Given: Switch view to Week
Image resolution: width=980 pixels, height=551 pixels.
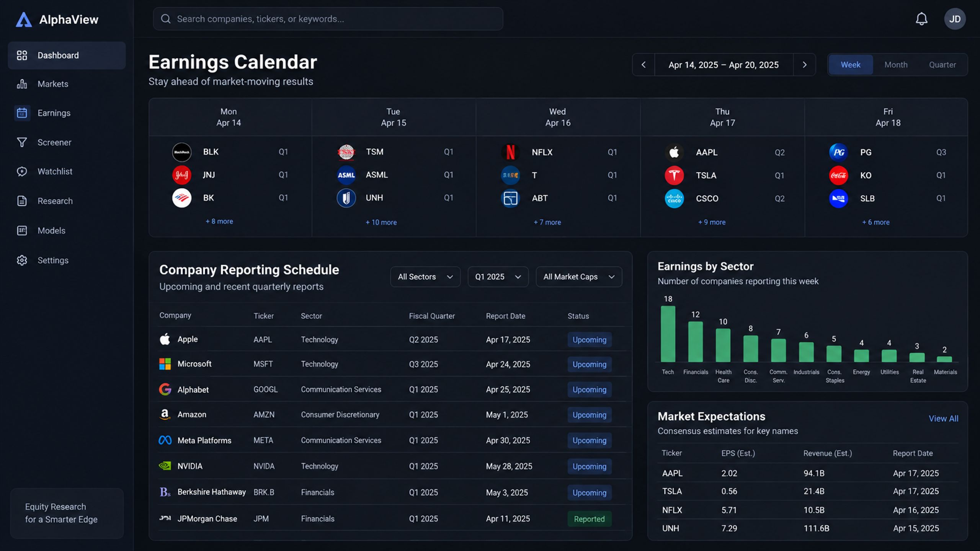Looking at the screenshot, I should [851, 65].
